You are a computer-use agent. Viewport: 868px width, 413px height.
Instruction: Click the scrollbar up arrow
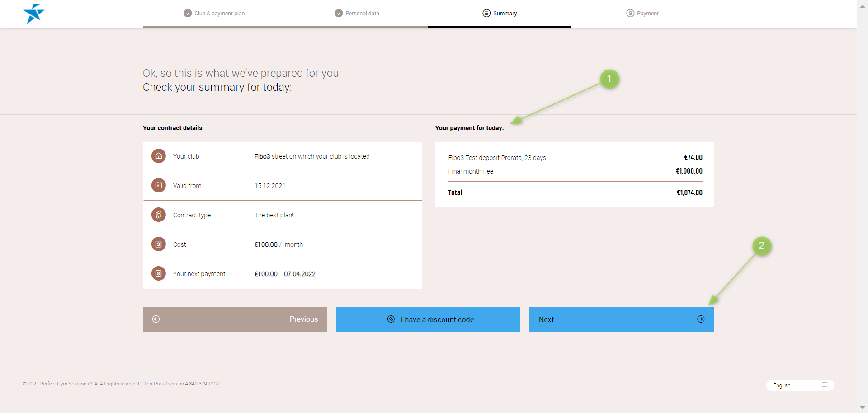[862, 6]
